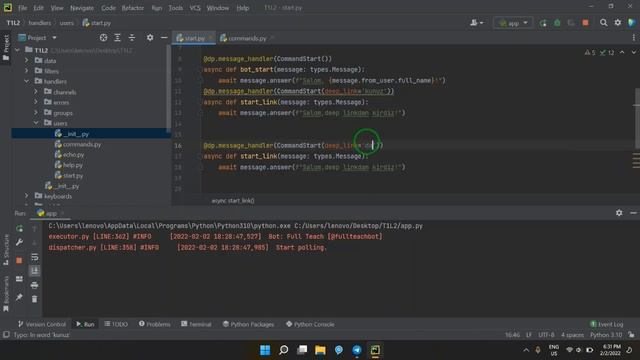Click the Expand All icon in the Project panel
Image resolution: width=640 pixels, height=360 pixels.
(118, 38)
